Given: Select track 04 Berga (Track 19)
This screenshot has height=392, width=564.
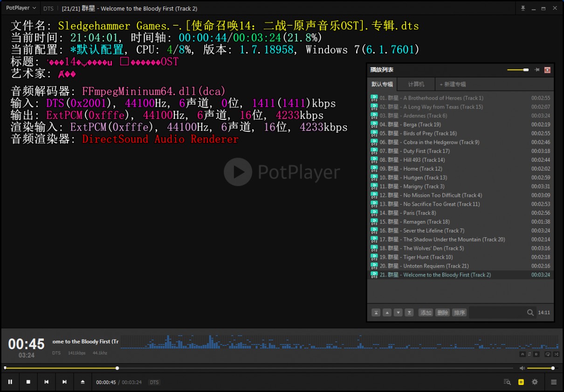Looking at the screenshot, I should [x=461, y=124].
